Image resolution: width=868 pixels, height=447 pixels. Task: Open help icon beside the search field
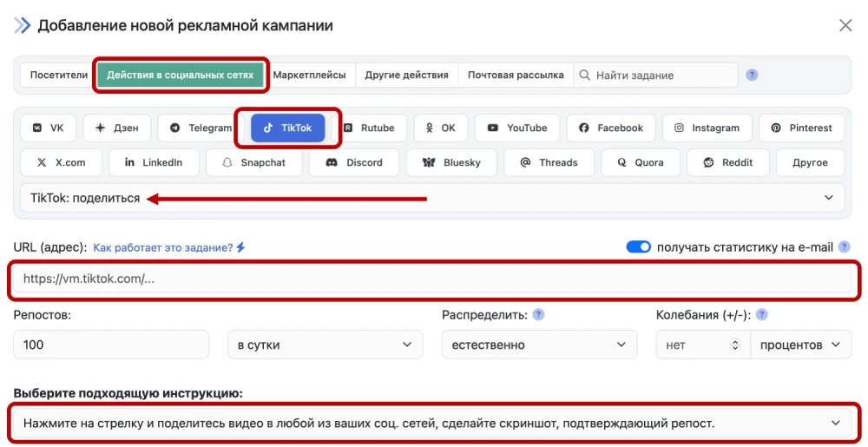(752, 75)
